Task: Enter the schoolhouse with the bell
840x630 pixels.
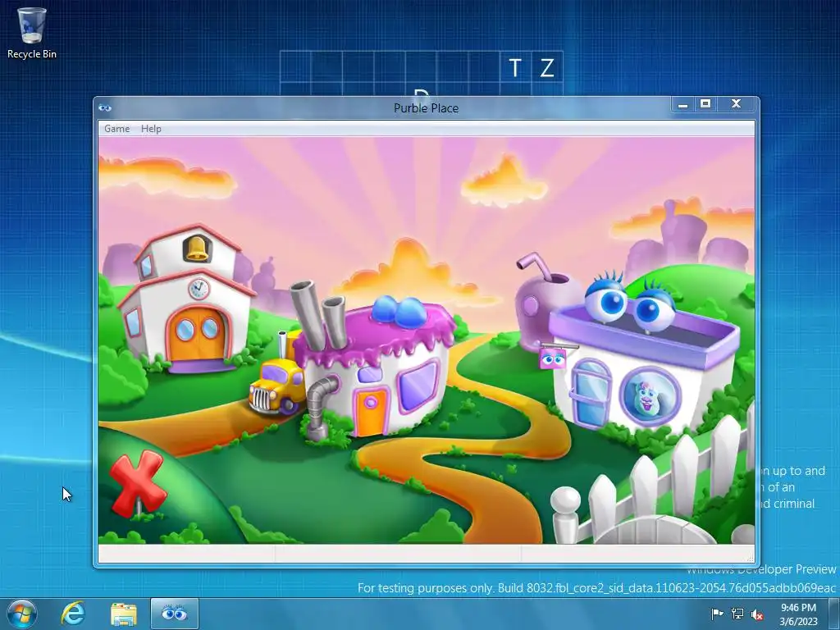Action: pyautogui.click(x=186, y=299)
